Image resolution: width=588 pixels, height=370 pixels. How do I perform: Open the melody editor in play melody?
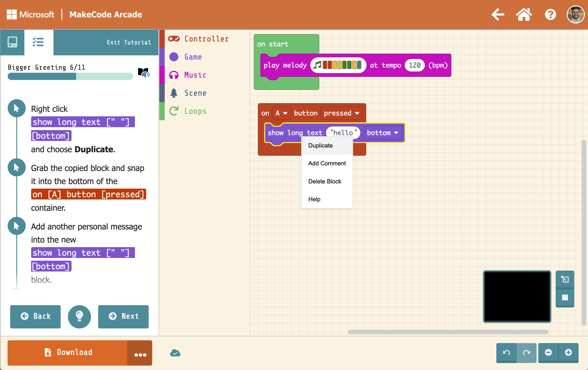click(x=338, y=65)
